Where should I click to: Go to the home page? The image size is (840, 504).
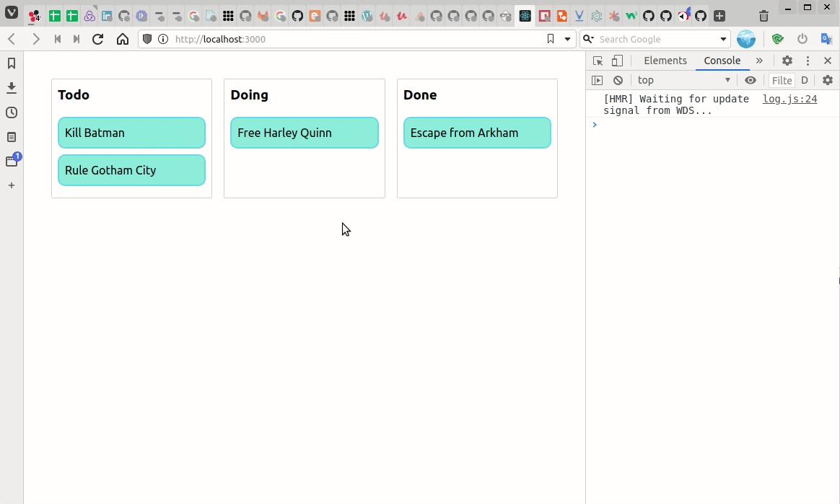point(123,39)
